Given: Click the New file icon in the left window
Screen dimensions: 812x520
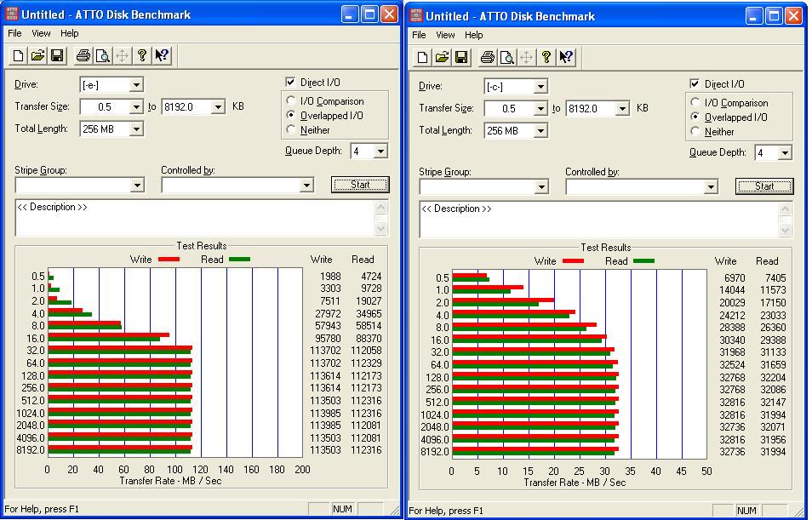Looking at the screenshot, I should click(18, 55).
